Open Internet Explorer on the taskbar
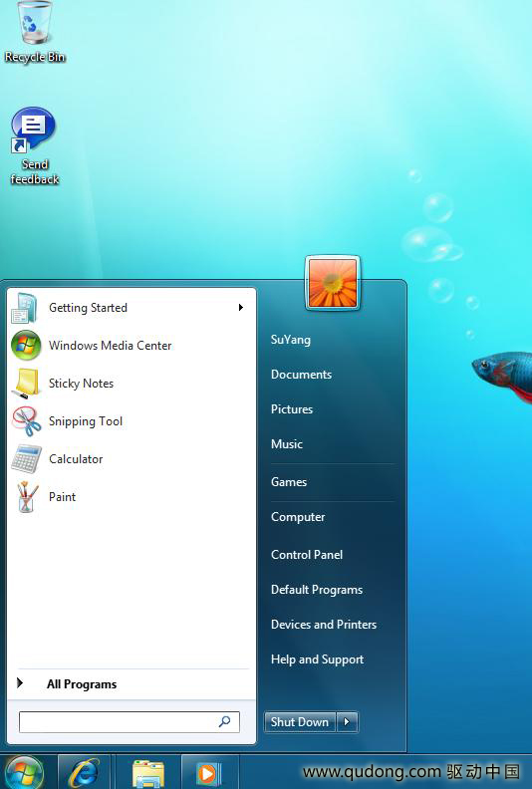The width and height of the screenshot is (532, 789). (x=84, y=772)
